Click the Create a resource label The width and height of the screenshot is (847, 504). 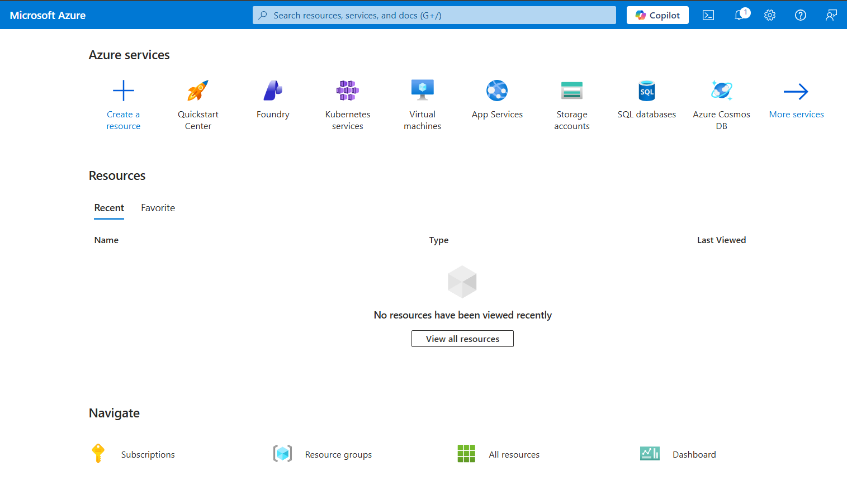[x=124, y=120]
